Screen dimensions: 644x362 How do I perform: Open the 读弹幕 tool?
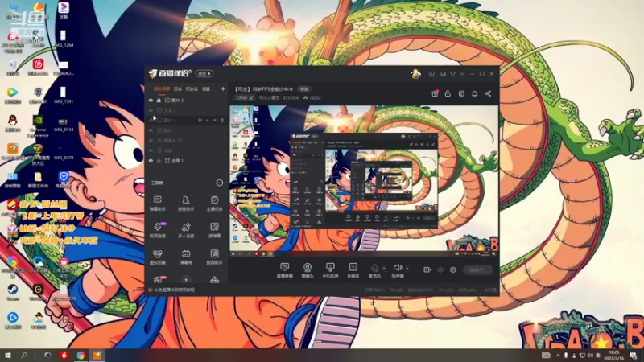coord(214,230)
